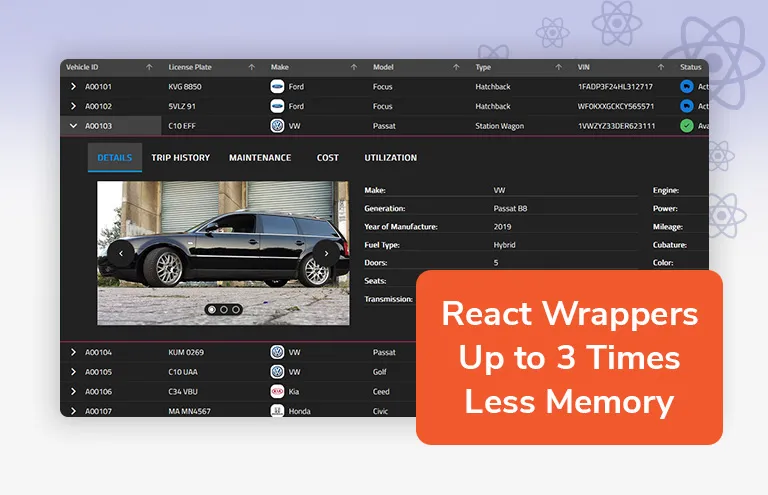Select license plate 5VLZ 91 cell
The height and width of the screenshot is (495, 768).
point(182,106)
